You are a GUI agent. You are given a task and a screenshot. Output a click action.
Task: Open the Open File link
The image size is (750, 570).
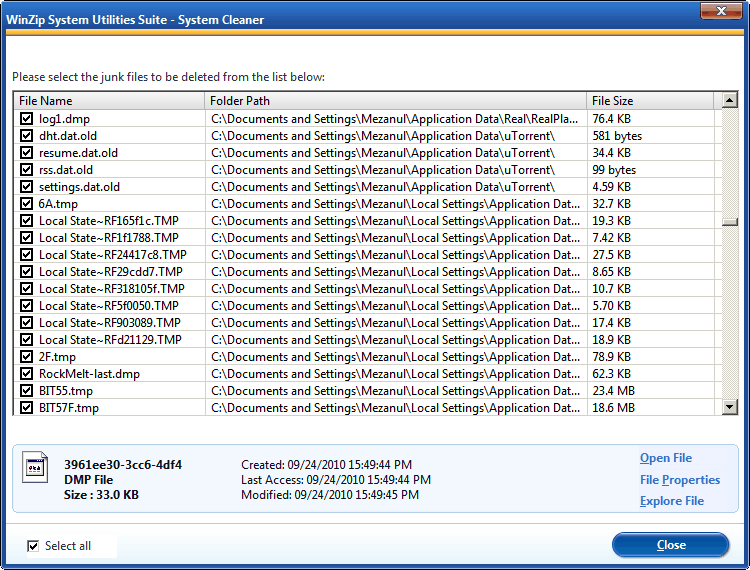666,458
